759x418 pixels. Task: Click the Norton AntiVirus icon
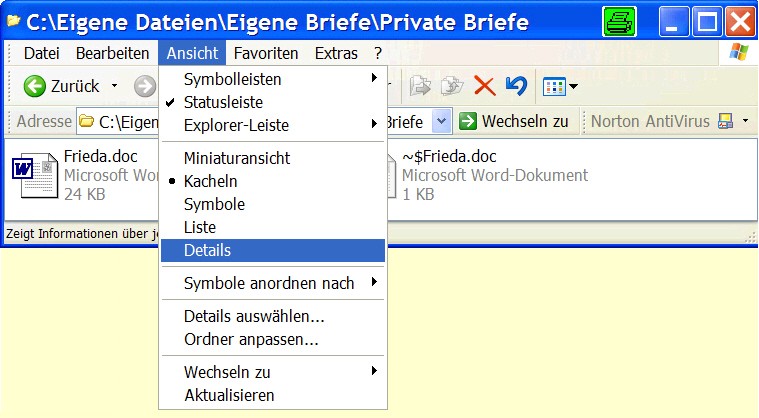[x=725, y=122]
